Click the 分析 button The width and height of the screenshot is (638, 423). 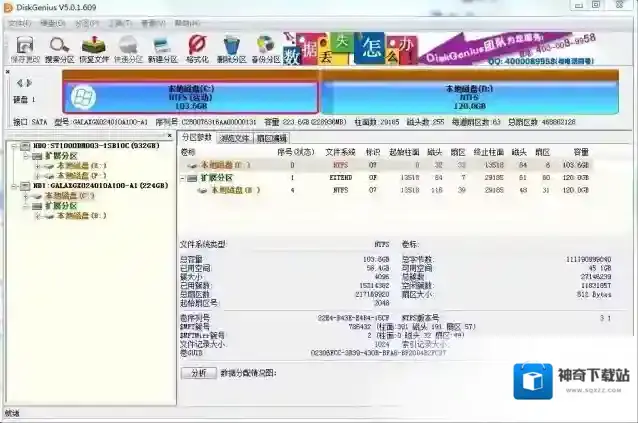[x=197, y=373]
